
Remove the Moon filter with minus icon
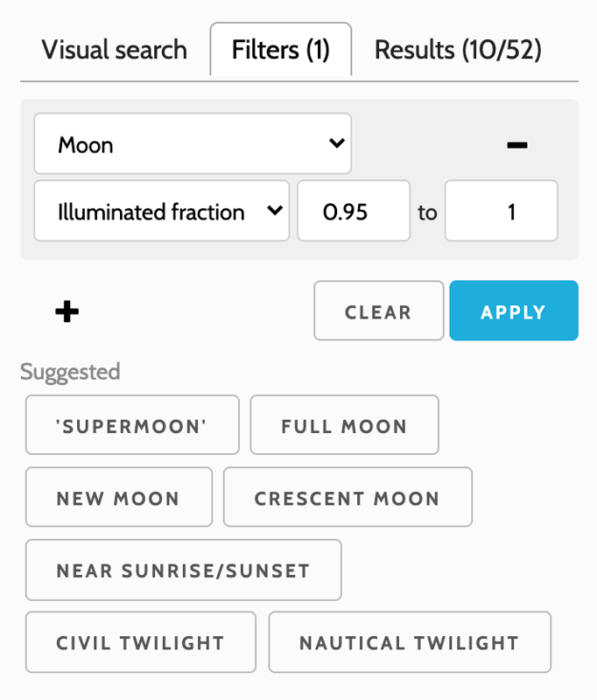(x=516, y=144)
